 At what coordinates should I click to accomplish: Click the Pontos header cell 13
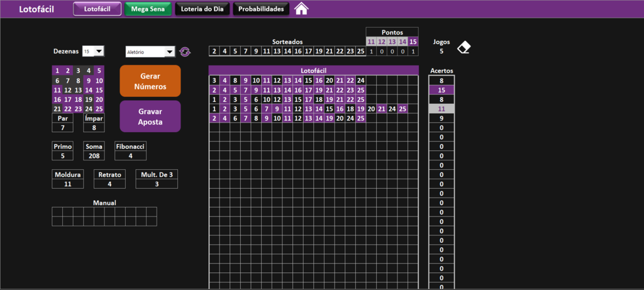[x=392, y=42]
